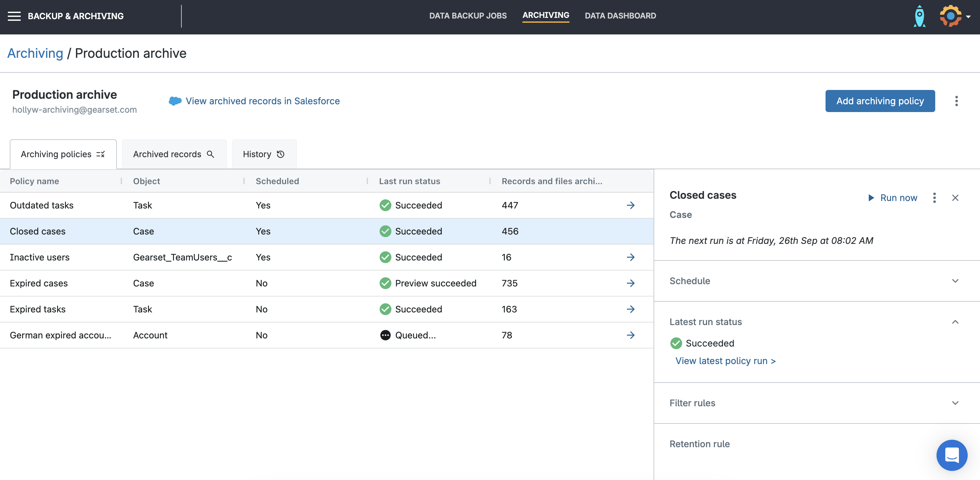Open View latest policy run link
Screen dimensions: 980x480
pyautogui.click(x=725, y=361)
